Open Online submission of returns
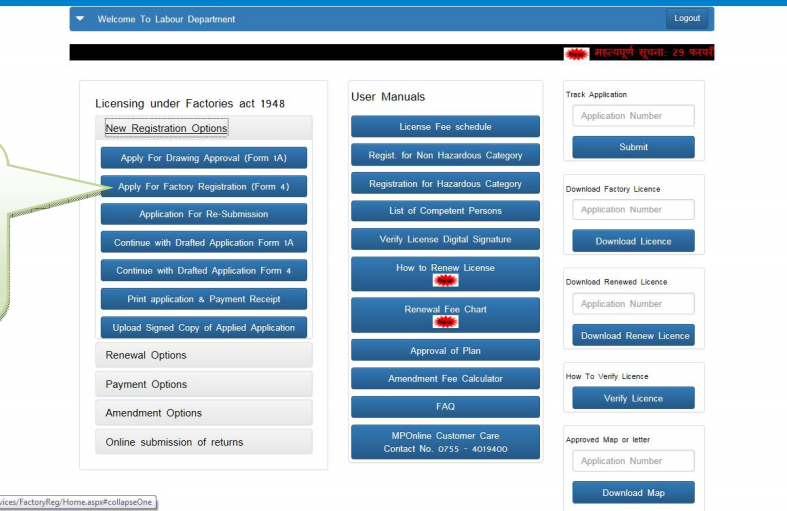Screen dimensions: 787x511 [174, 442]
